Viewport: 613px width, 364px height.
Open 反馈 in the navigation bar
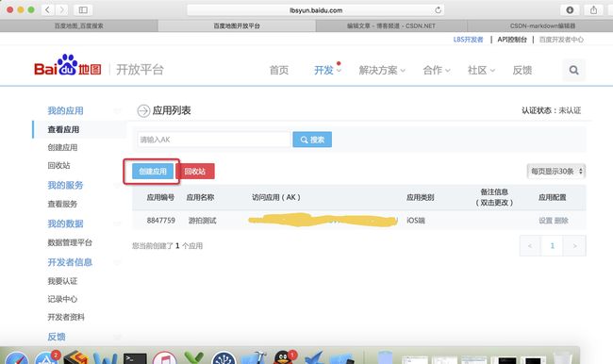point(522,71)
